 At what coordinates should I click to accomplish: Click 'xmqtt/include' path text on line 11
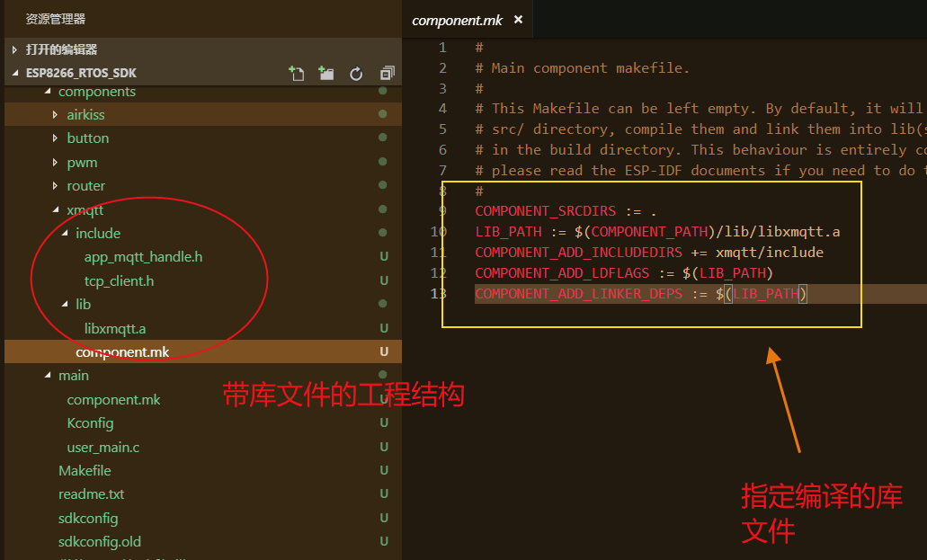pyautogui.click(x=769, y=253)
